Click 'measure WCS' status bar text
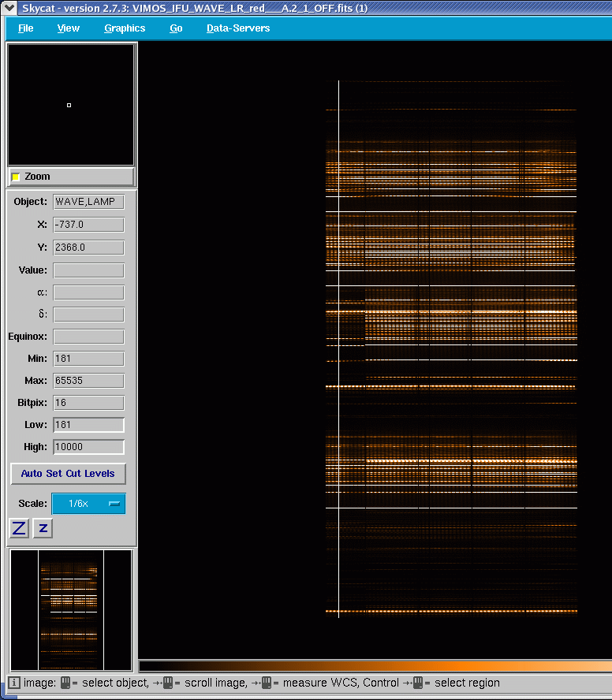This screenshot has width=612, height=700. 320,683
